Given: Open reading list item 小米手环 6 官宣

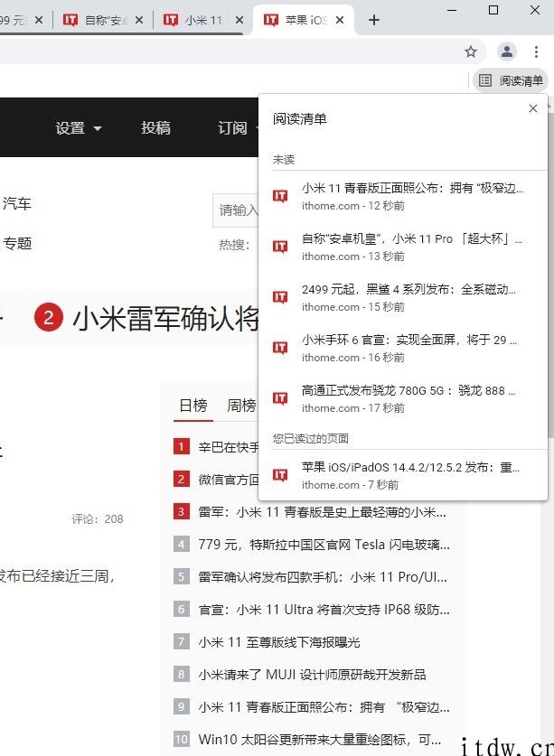Looking at the screenshot, I should click(x=403, y=348).
